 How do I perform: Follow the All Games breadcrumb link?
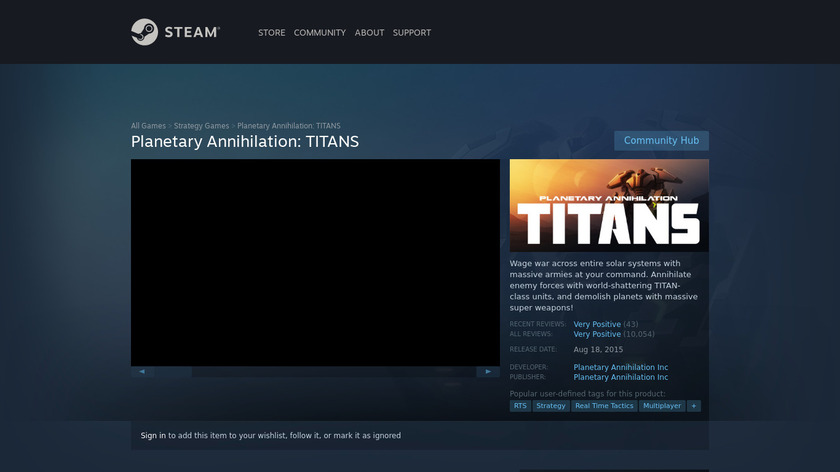[148, 126]
